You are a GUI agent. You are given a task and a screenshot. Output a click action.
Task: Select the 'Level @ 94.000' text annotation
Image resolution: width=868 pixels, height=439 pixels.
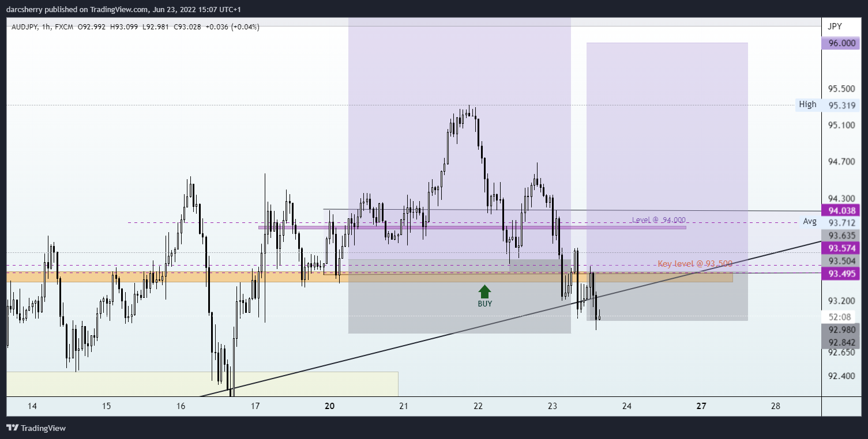tap(659, 220)
